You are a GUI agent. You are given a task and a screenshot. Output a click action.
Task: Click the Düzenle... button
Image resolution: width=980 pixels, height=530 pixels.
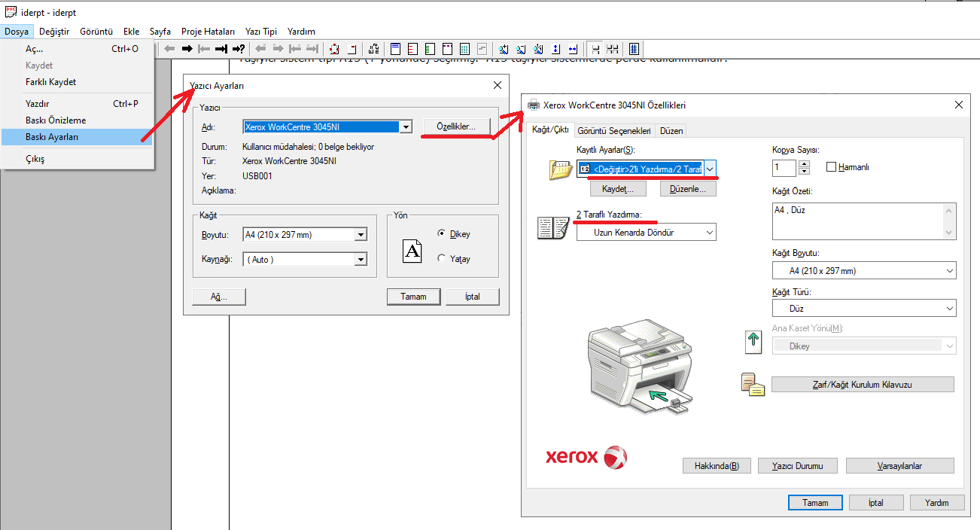pyautogui.click(x=687, y=189)
